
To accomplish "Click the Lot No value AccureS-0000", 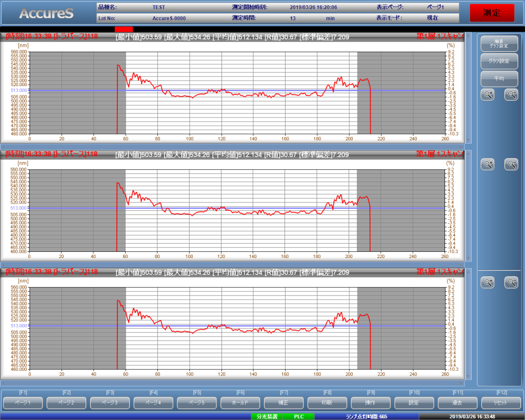I will coord(169,18).
